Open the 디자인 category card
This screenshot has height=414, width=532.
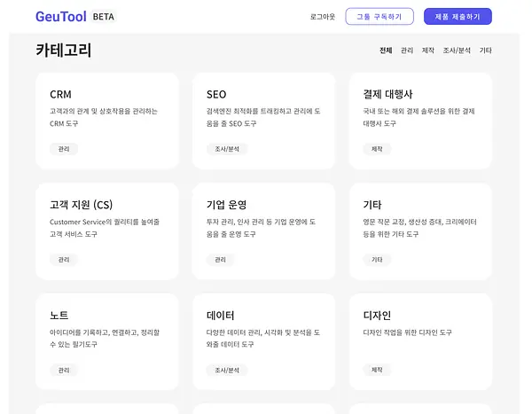[420, 341]
